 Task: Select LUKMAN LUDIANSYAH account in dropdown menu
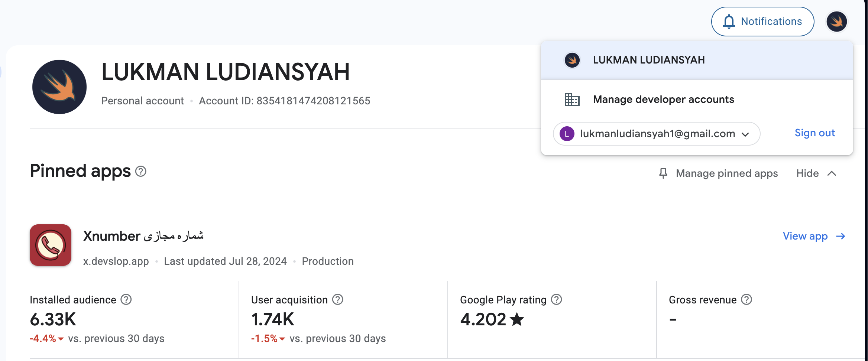coord(697,60)
